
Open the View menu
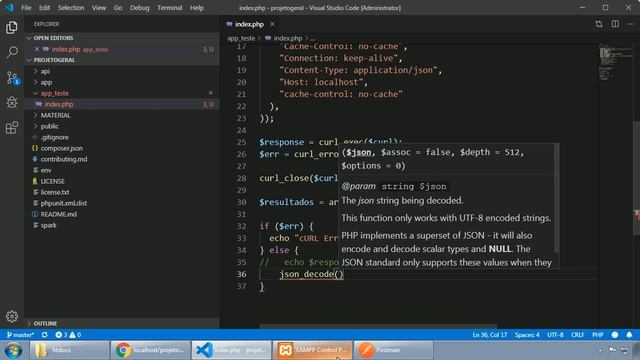pyautogui.click(x=99, y=8)
